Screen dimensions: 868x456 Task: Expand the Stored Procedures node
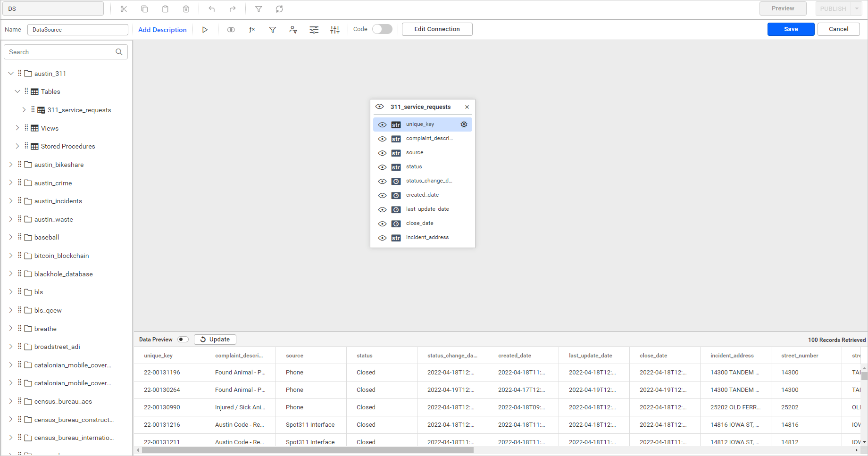point(18,146)
